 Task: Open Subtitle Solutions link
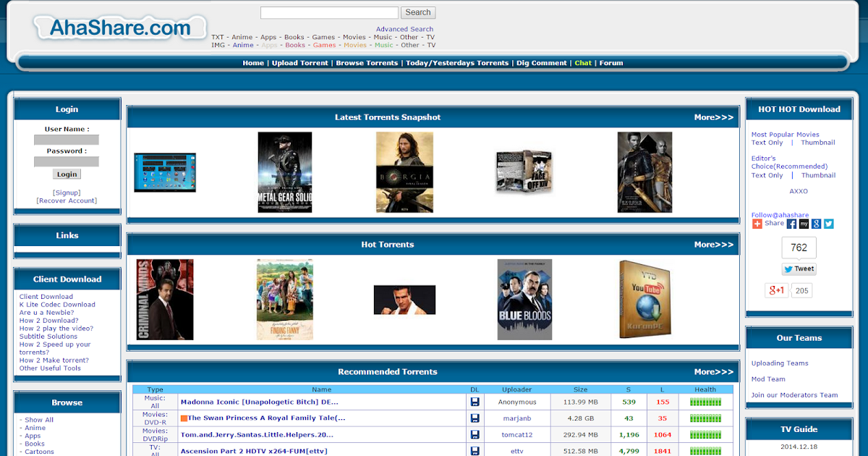coord(48,337)
